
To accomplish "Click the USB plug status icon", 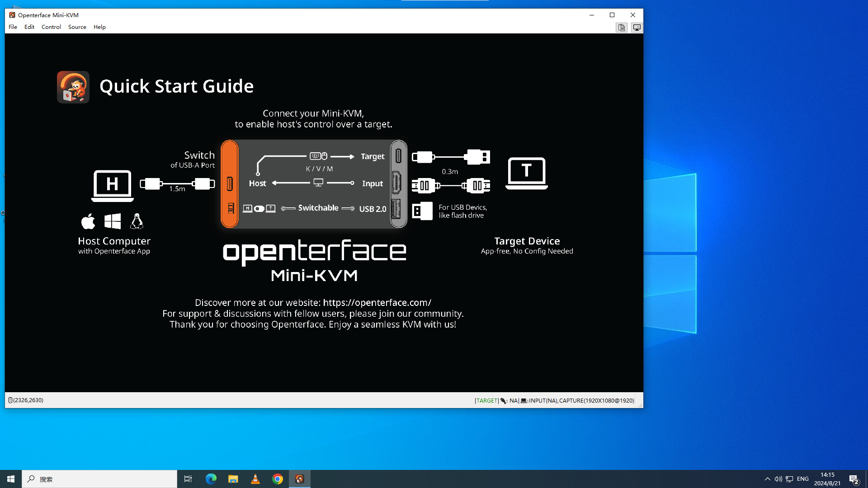I will tap(503, 401).
